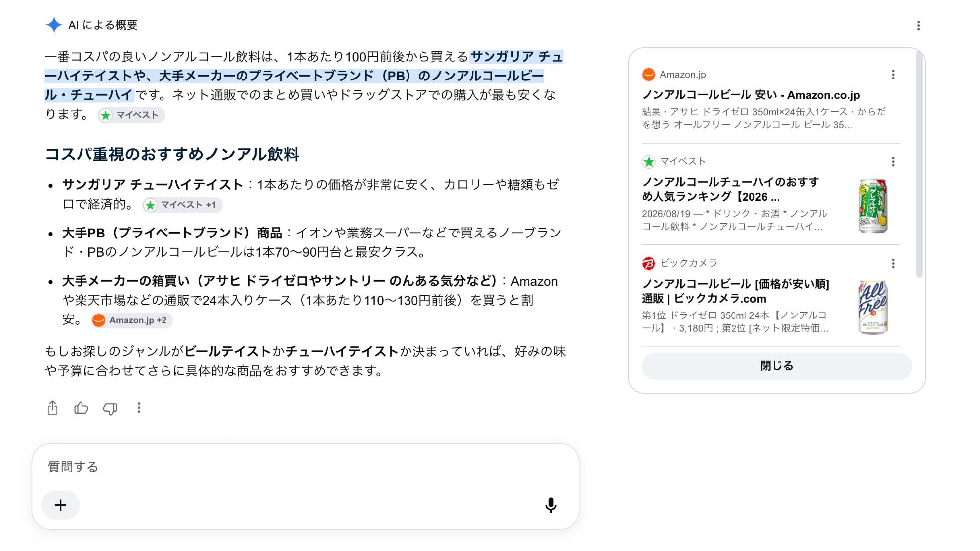Click the microphone voice input icon
The width and height of the screenshot is (980, 551).
click(x=551, y=505)
